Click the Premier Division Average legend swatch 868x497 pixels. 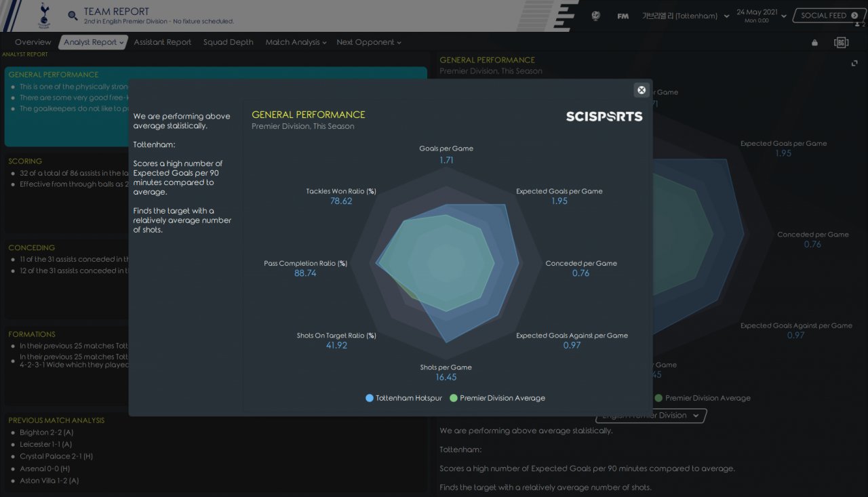pos(454,398)
